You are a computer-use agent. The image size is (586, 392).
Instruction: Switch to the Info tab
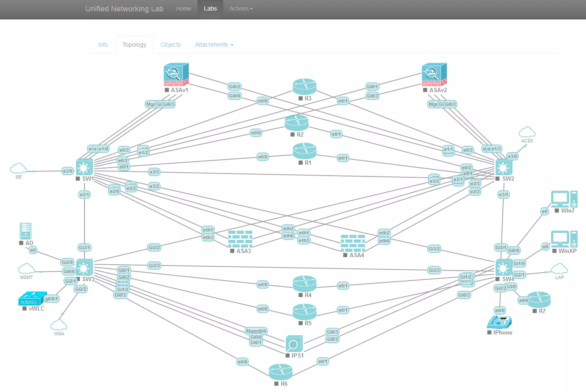[103, 45]
